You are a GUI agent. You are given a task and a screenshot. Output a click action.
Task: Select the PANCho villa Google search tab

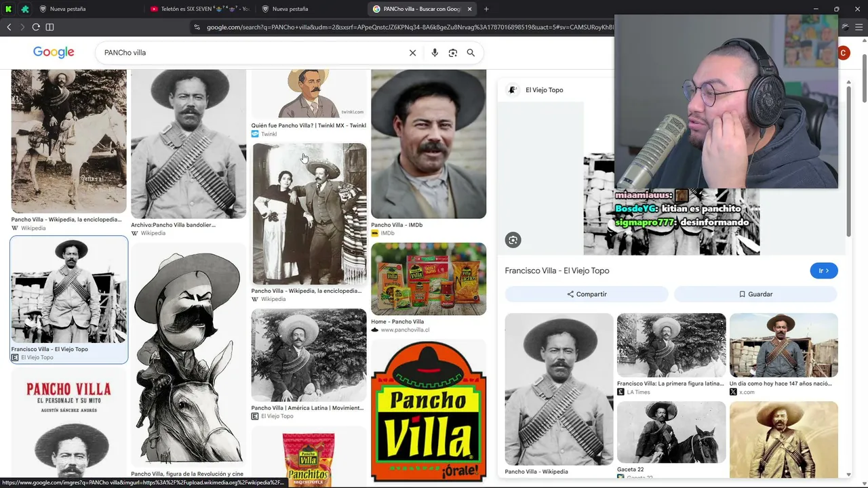pos(422,9)
